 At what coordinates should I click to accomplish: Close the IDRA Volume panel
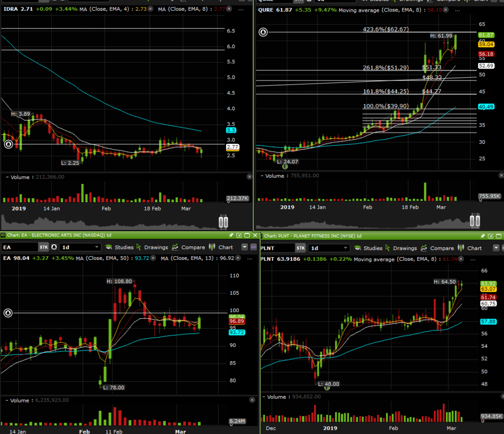[249, 177]
